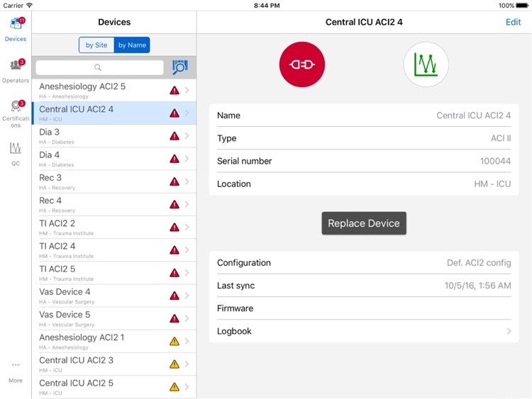Tap red alert icon for Rec 3

coord(174,181)
